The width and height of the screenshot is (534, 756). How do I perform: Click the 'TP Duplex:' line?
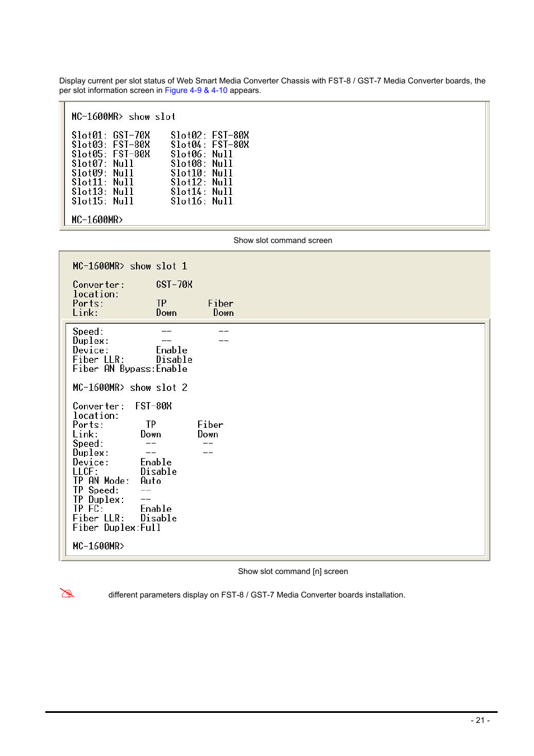(x=112, y=500)
